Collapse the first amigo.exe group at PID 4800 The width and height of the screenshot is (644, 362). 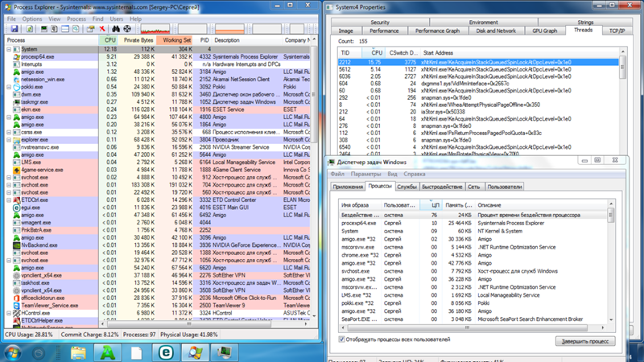[9, 117]
